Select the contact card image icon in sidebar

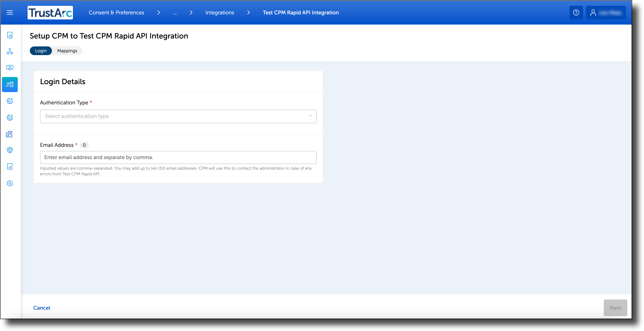(x=10, y=134)
